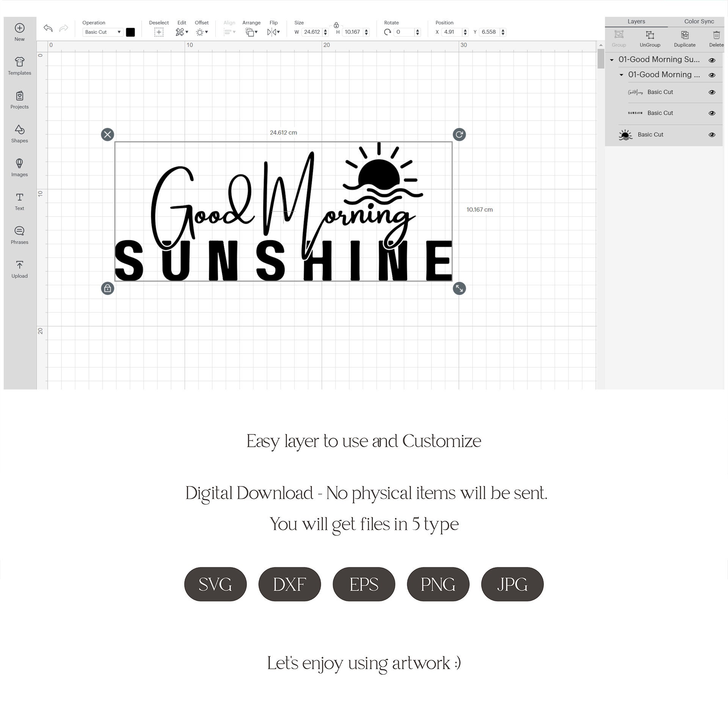Toggle visibility of the SUNSHINE layer
728x728 pixels.
712,113
